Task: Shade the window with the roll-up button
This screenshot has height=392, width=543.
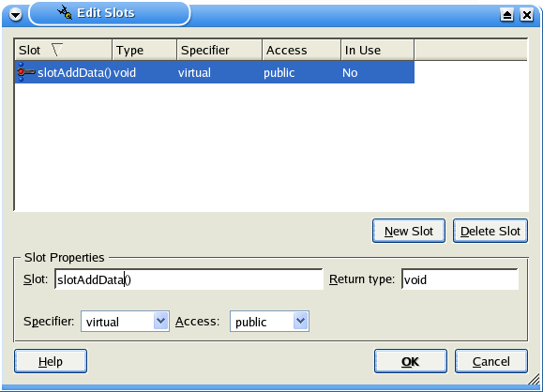Action: click(x=507, y=15)
